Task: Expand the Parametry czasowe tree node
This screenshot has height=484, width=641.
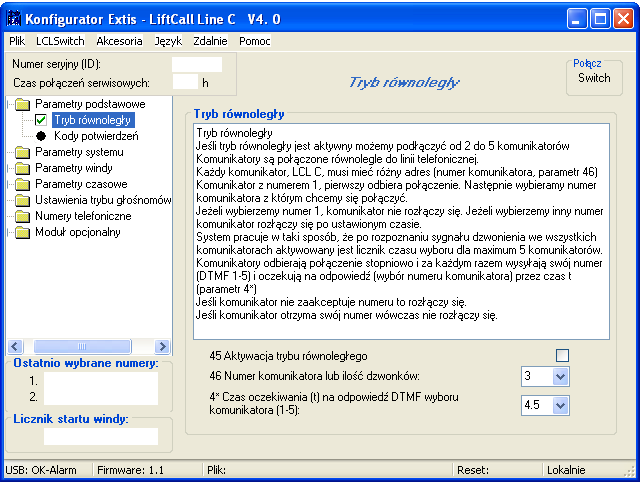Action: pos(9,184)
